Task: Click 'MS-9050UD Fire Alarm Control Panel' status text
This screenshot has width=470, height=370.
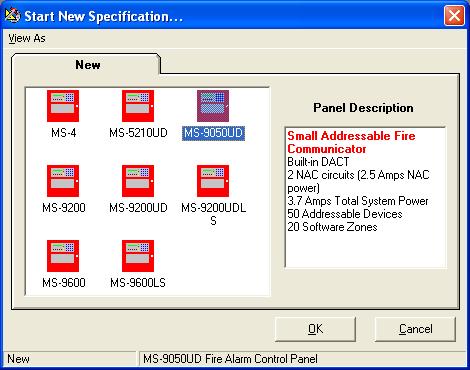Action: 230,359
